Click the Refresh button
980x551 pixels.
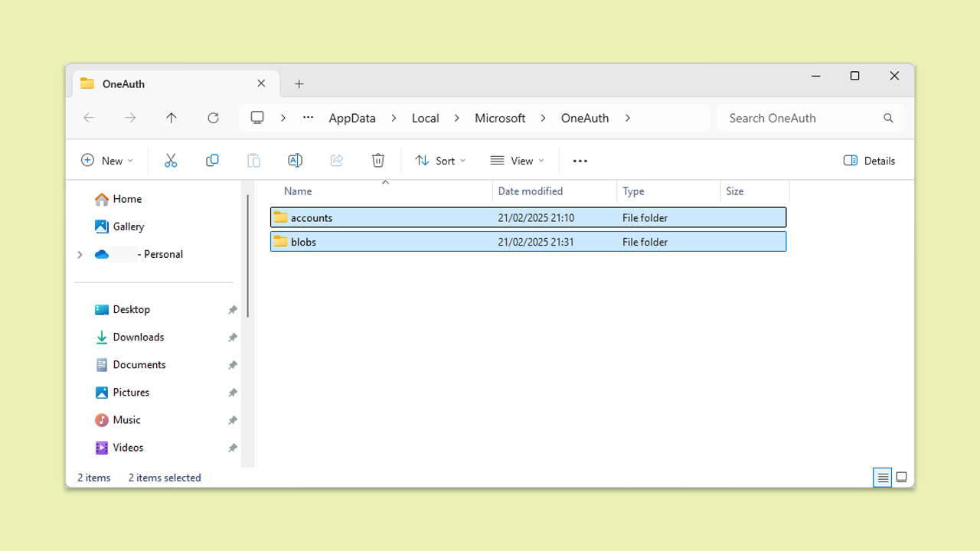[213, 118]
